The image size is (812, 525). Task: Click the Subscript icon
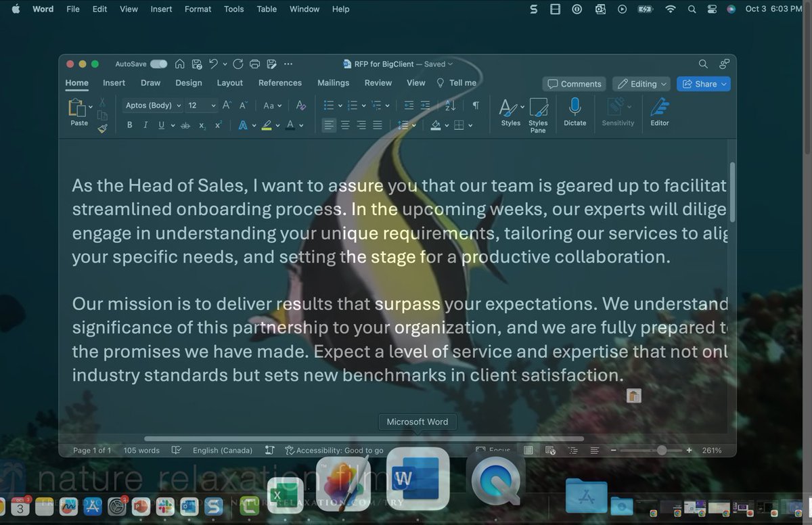pyautogui.click(x=202, y=125)
